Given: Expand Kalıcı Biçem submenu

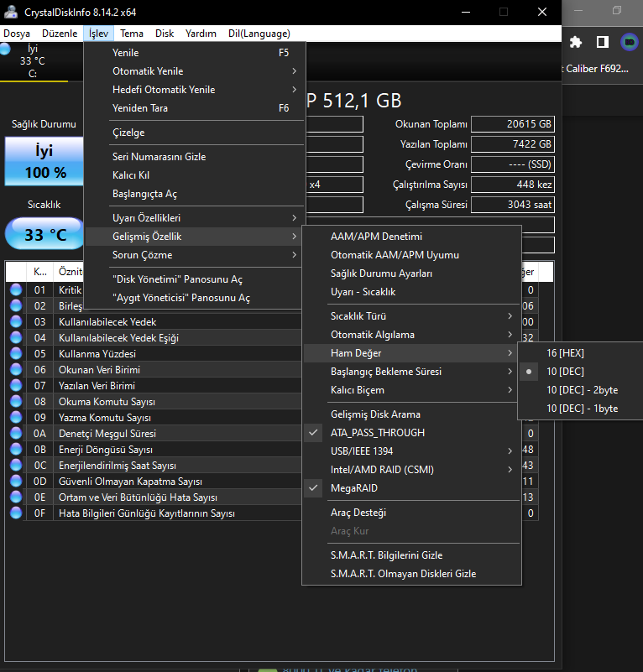Looking at the screenshot, I should click(x=412, y=390).
